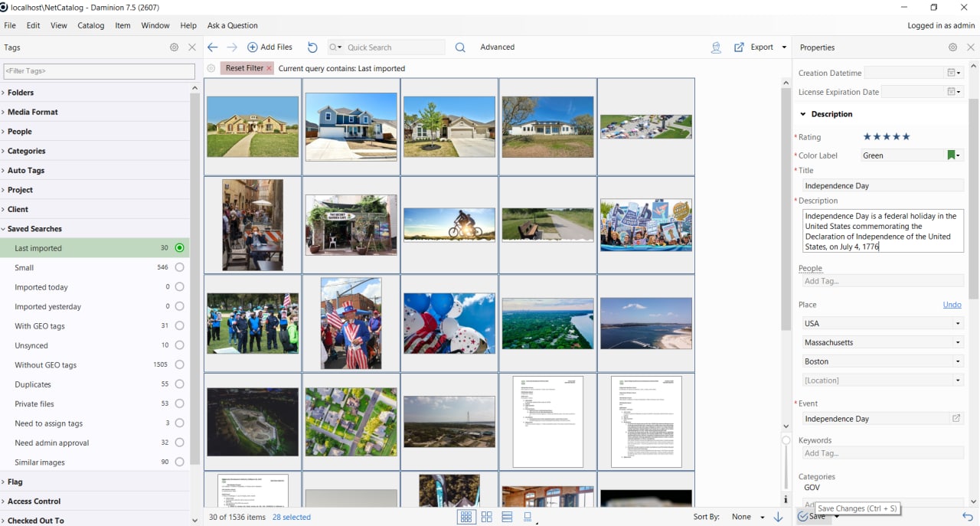Switch to the large thumbnails view
Screen dimensions: 980x526
pos(487,518)
